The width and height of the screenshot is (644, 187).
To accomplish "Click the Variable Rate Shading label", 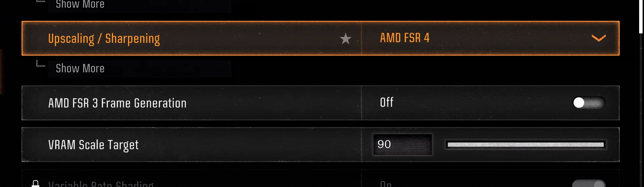I will [x=101, y=184].
